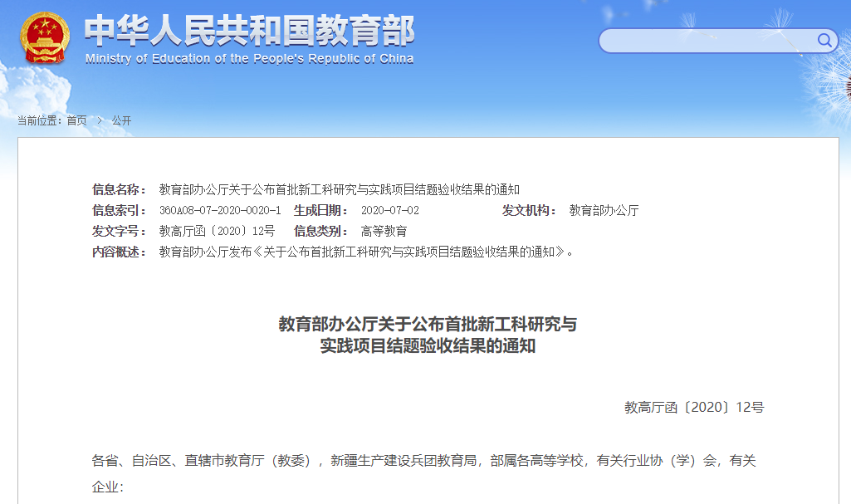Image resolution: width=851 pixels, height=504 pixels.
Task: Click the national emblem logo
Action: click(45, 38)
